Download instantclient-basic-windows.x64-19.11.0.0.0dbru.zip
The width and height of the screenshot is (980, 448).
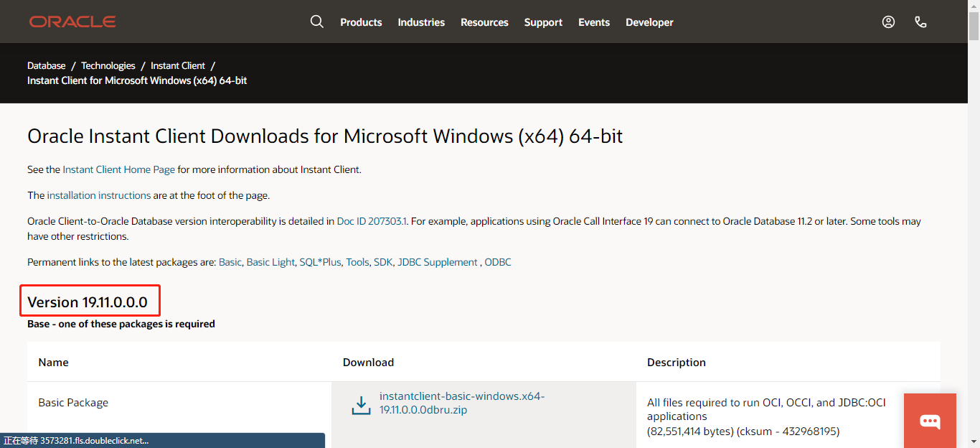462,403
